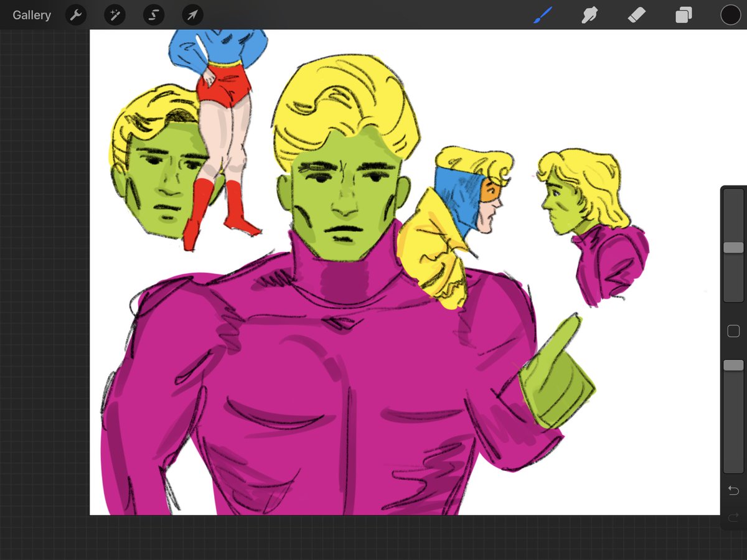Open the Layers panel
This screenshot has width=747, height=560.
pyautogui.click(x=684, y=15)
